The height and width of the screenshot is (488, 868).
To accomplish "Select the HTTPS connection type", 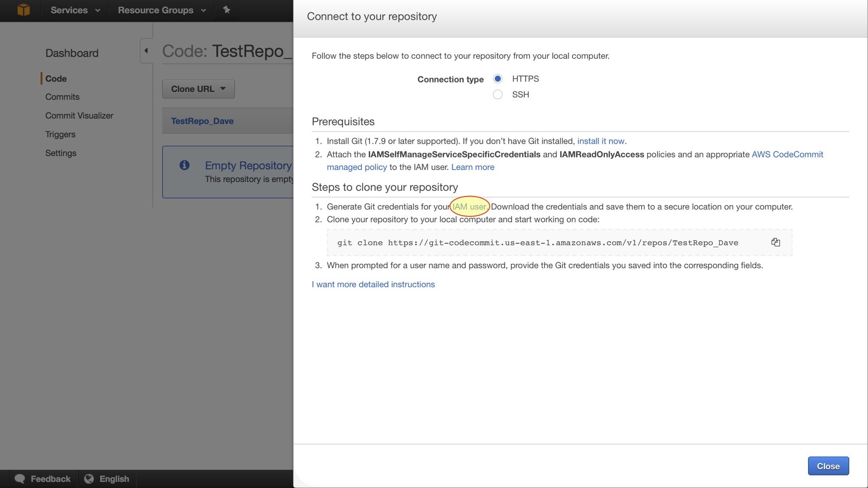I will click(498, 79).
